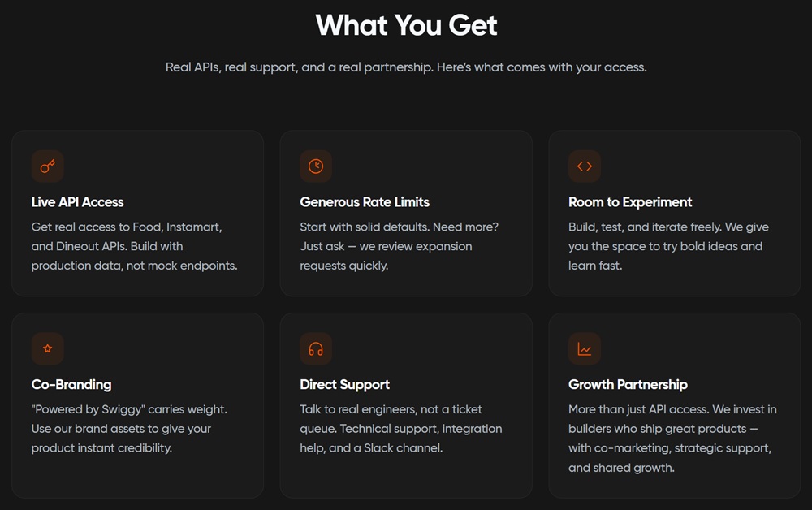
Task: Click the What You Get title
Action: (406, 25)
